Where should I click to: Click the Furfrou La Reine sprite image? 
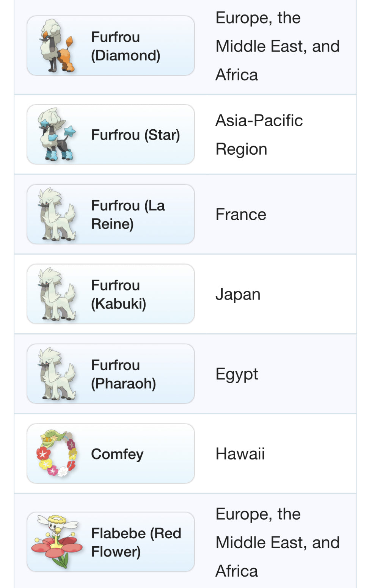[x=57, y=215]
